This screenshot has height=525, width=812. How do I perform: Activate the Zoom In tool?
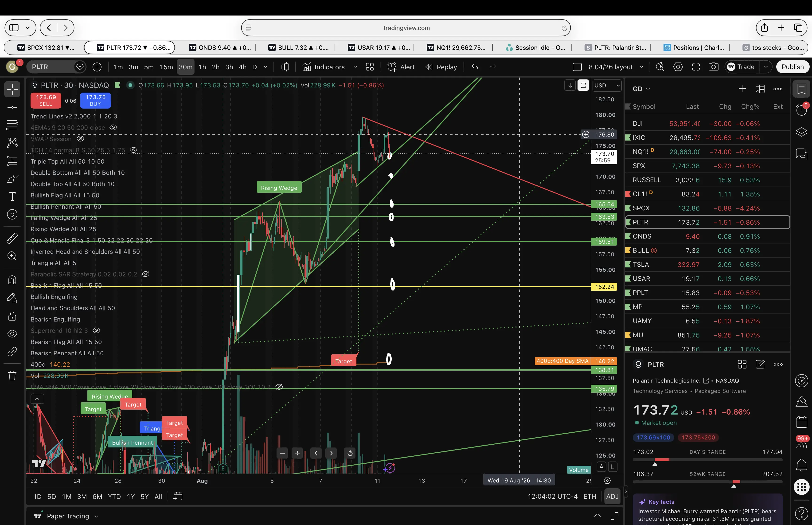(12, 256)
